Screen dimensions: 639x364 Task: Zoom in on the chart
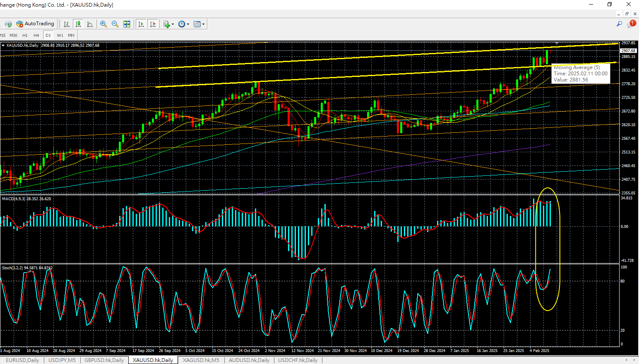[103, 24]
